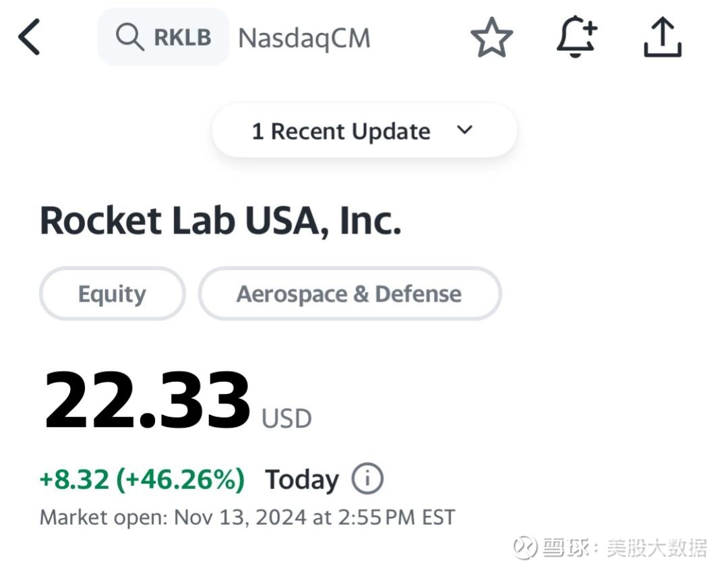Select the NasdaqCM exchange label
The height and width of the screenshot is (570, 728).
tap(304, 38)
